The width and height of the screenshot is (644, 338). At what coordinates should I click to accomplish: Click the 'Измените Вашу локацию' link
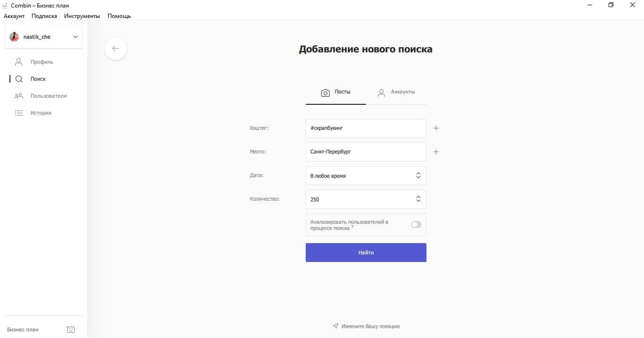(367, 326)
